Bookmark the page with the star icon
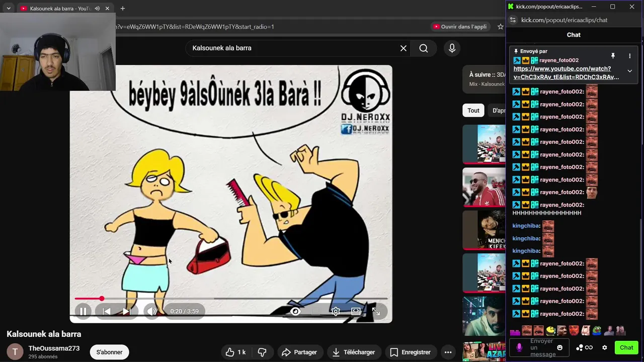The width and height of the screenshot is (644, 362). [x=500, y=27]
